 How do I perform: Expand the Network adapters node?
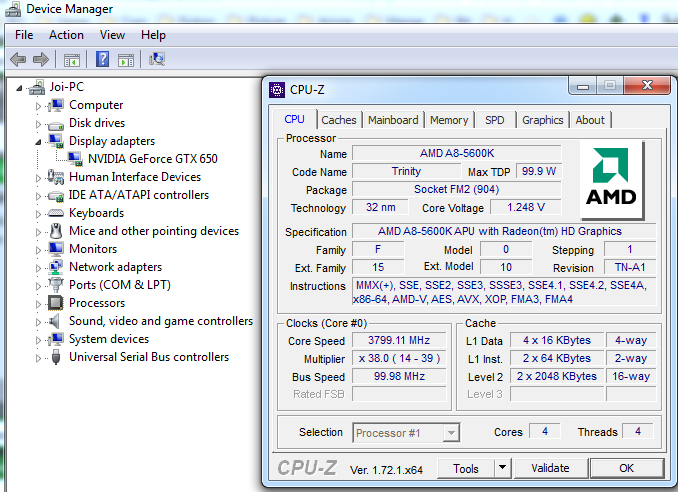tap(38, 268)
